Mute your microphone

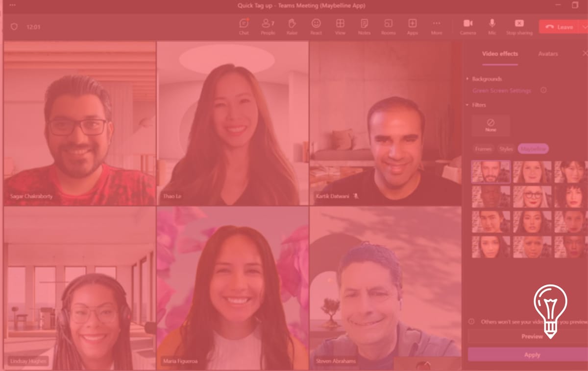(x=491, y=27)
